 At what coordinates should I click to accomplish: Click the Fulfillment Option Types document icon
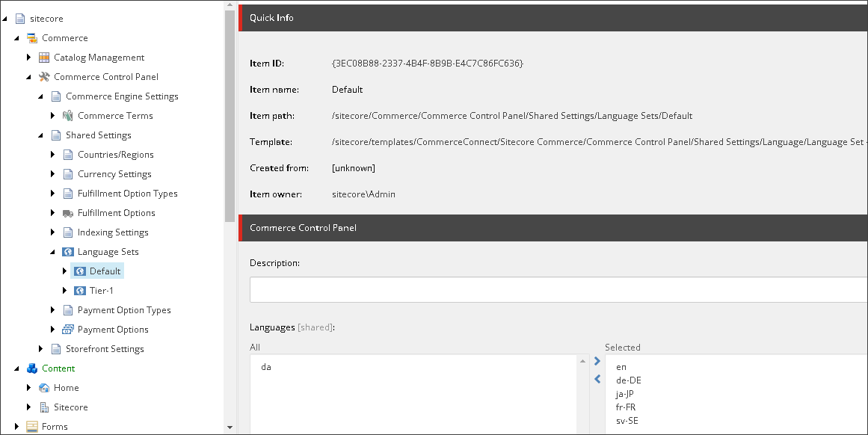[67, 193]
